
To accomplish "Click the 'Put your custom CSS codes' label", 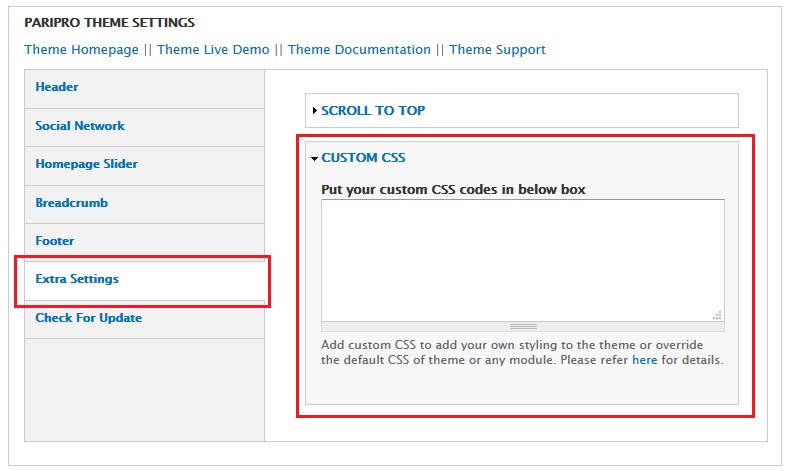I will pyautogui.click(x=453, y=189).
